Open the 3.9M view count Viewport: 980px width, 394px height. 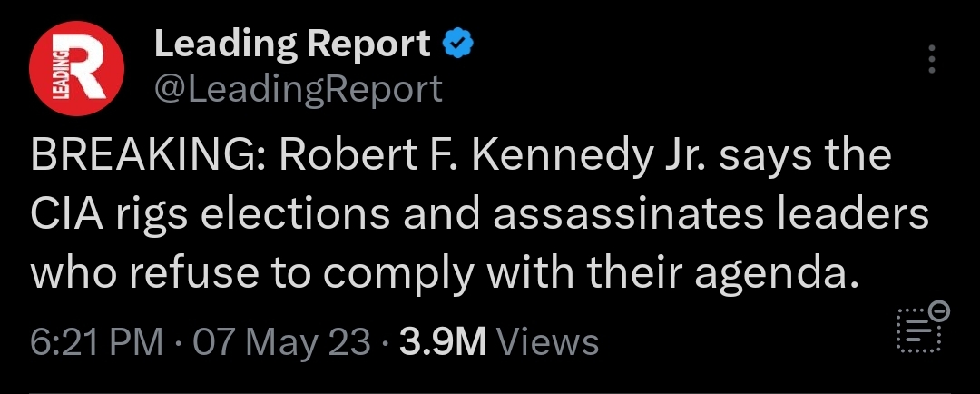[x=445, y=342]
